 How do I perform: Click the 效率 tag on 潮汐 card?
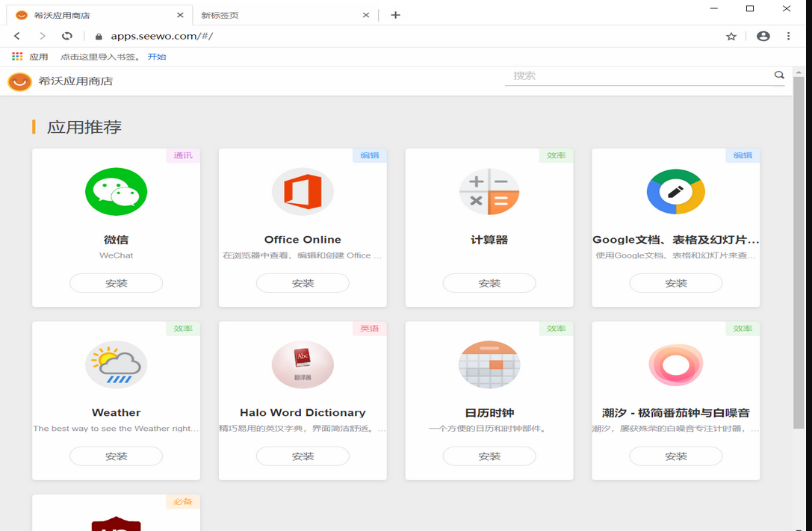743,328
